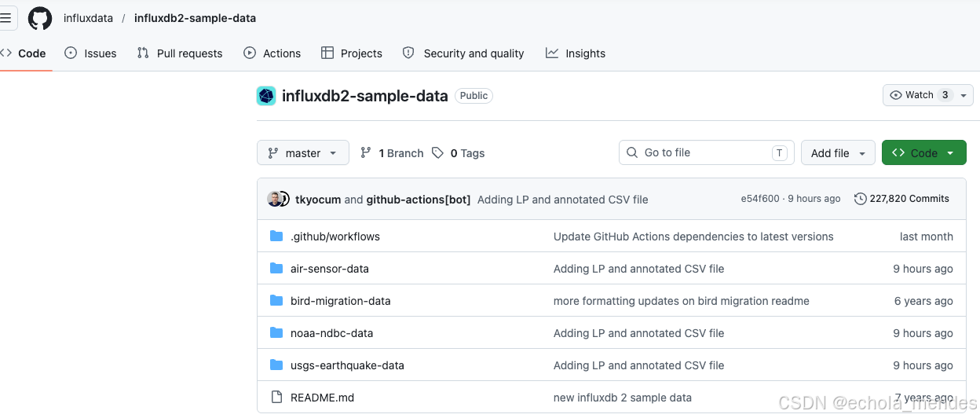
Task: Click the GitHub Octocat logo
Action: pyautogui.click(x=40, y=18)
